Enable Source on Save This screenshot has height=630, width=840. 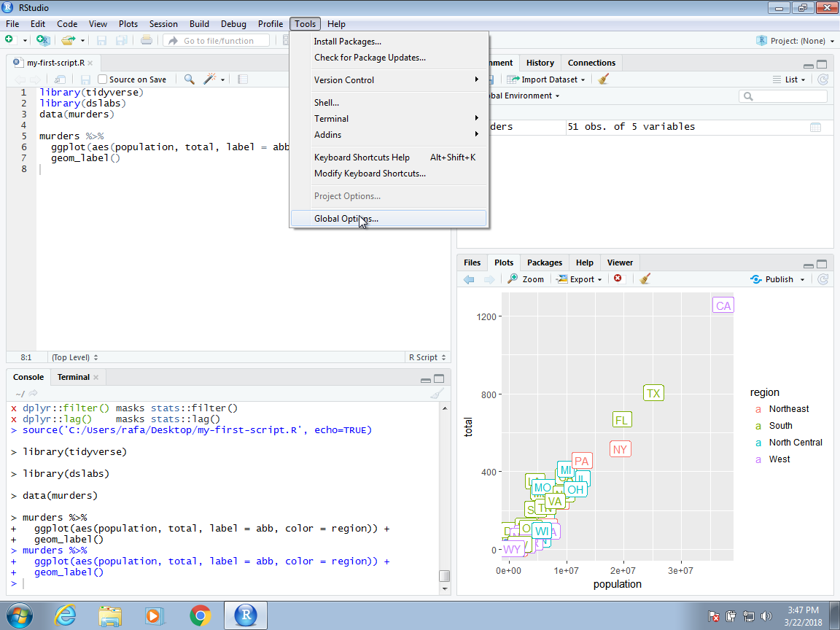pos(102,79)
